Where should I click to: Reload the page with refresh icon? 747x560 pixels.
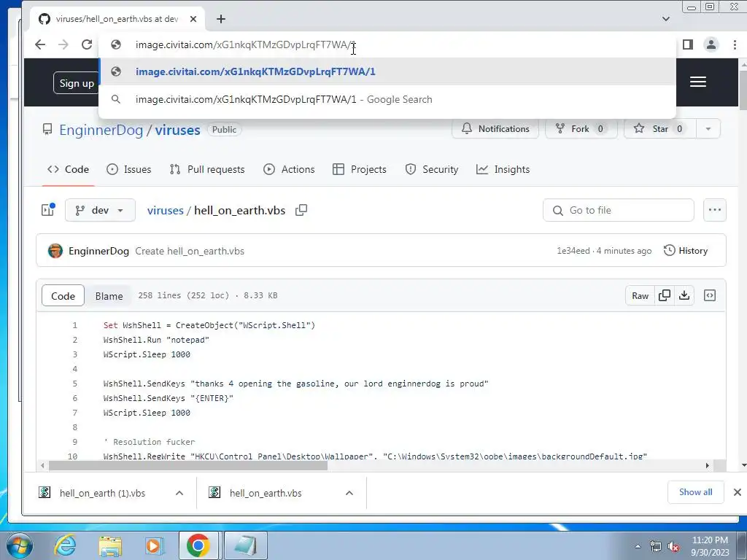87,44
